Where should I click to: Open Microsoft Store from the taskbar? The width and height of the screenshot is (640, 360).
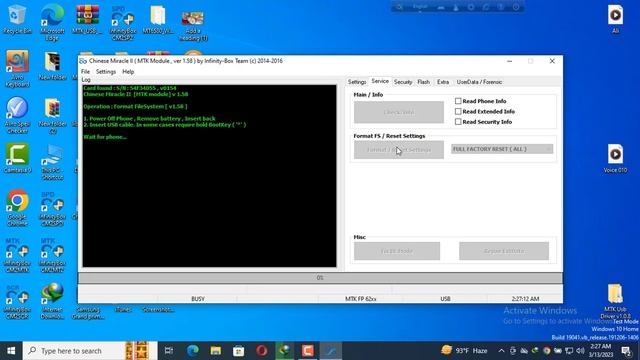coord(239,351)
